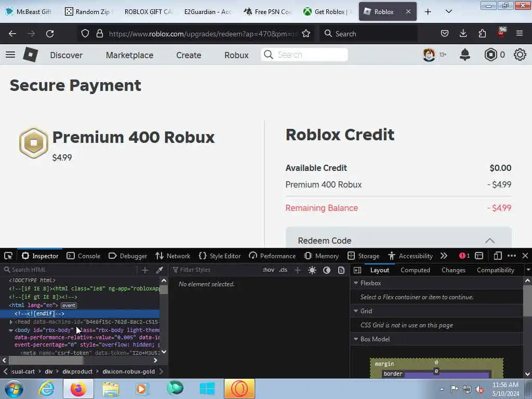The width and height of the screenshot is (532, 399).
Task: Collapse the Flexbox section
Action: coord(356,283)
